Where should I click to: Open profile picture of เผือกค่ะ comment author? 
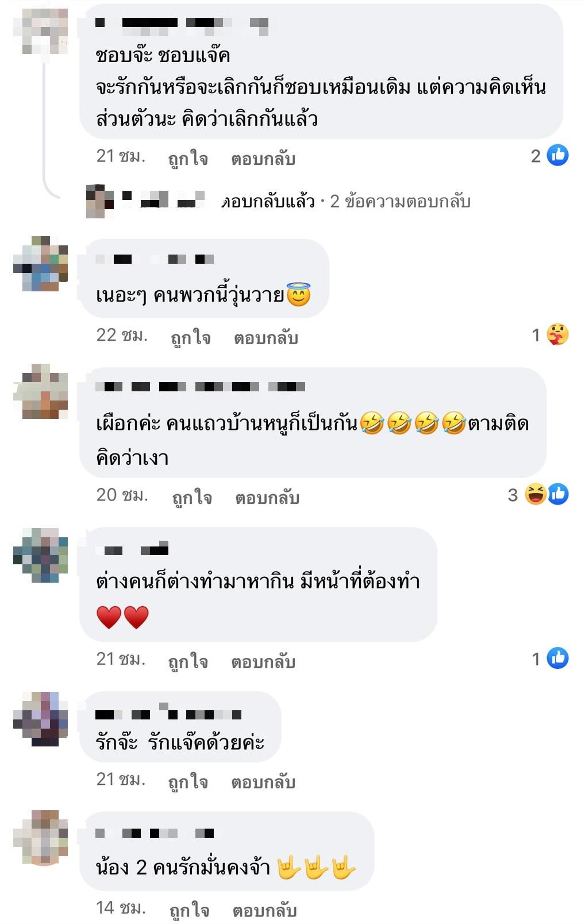(x=41, y=391)
